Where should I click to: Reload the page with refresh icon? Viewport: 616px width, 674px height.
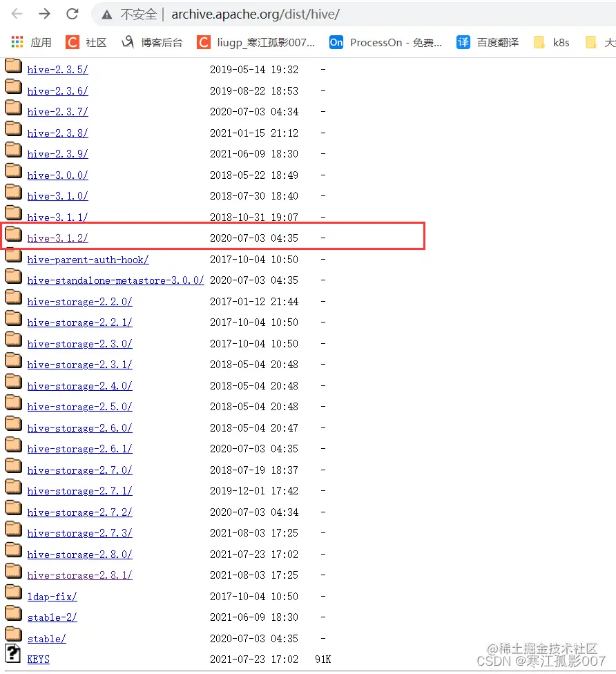pos(73,15)
